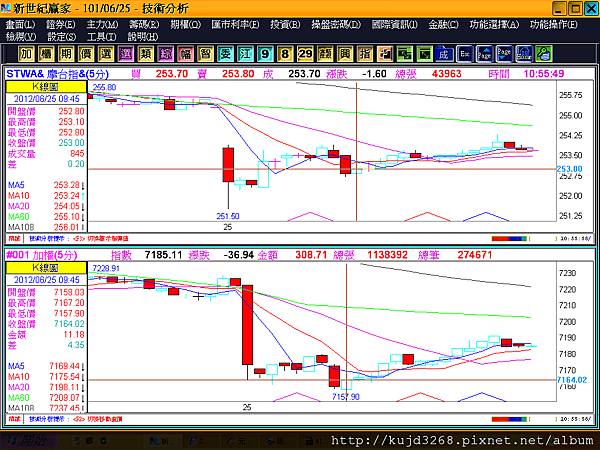600x450 pixels.
Task: Click the first green window toolbar icon
Action: tap(404, 54)
